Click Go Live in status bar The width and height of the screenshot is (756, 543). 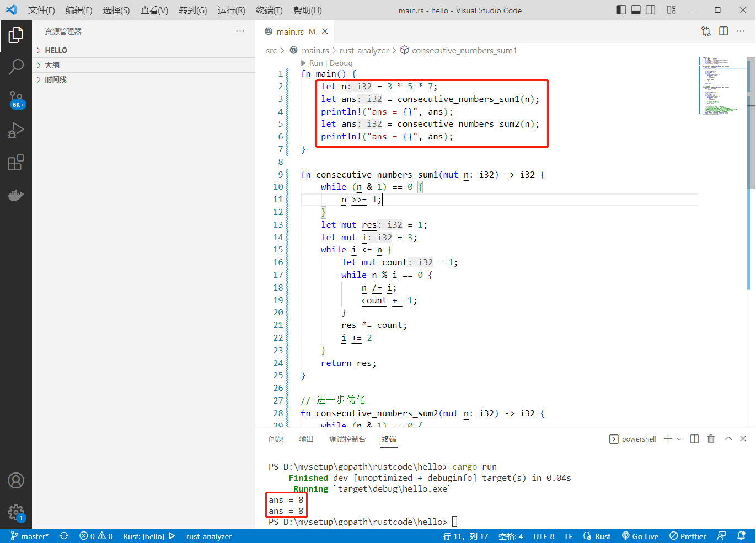640,536
